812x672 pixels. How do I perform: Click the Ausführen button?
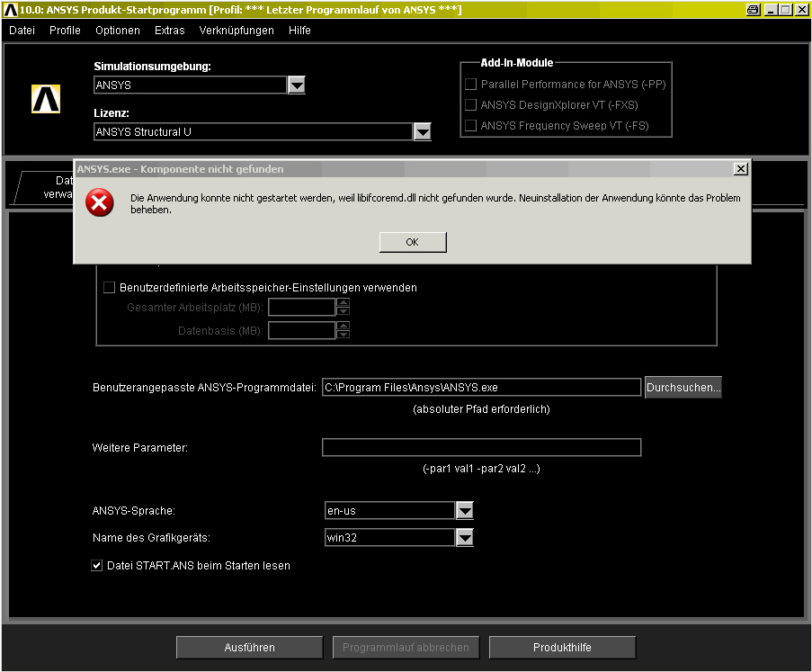point(250,647)
